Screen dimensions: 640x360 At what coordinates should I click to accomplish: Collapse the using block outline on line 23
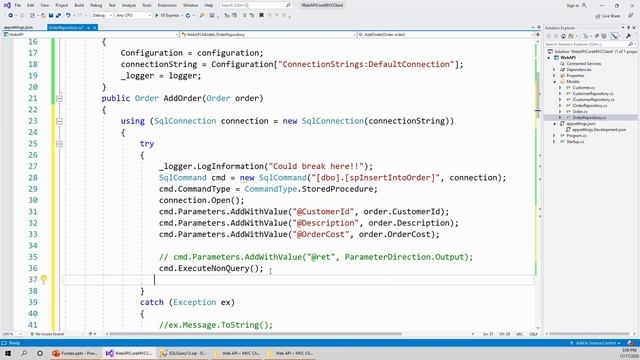pos(59,121)
